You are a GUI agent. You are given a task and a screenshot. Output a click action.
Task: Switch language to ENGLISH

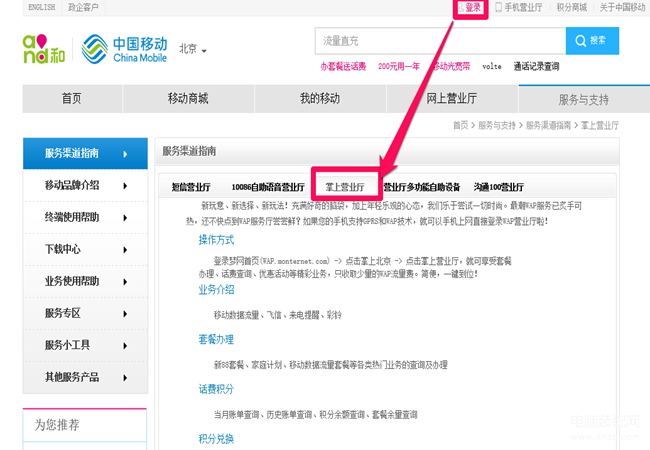click(41, 7)
